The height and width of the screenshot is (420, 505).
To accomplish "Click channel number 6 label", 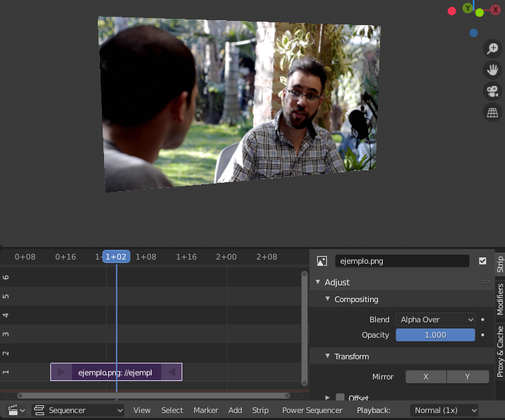I will pos(6,277).
